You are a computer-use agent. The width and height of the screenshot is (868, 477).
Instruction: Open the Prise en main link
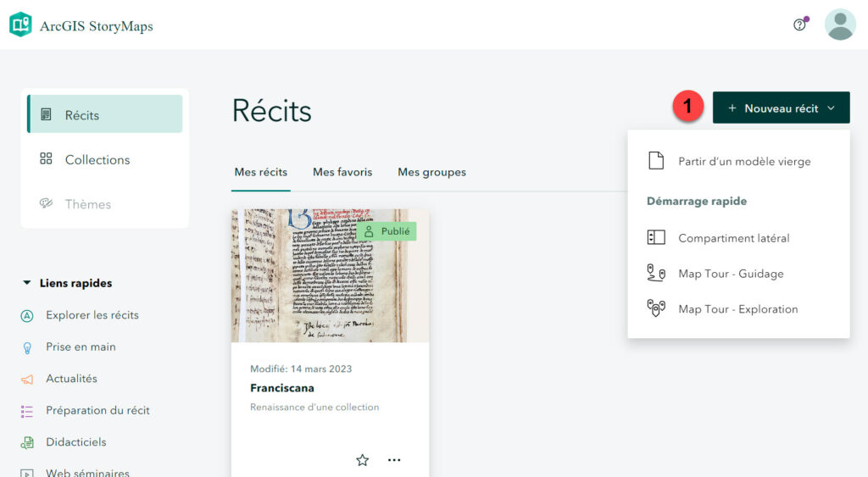[x=81, y=347]
